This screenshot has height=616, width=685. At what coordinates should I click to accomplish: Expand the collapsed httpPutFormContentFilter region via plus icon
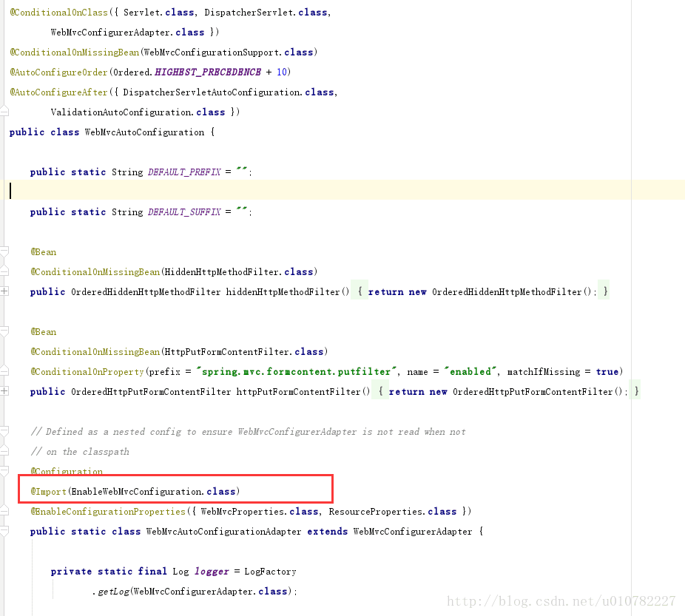(4, 391)
